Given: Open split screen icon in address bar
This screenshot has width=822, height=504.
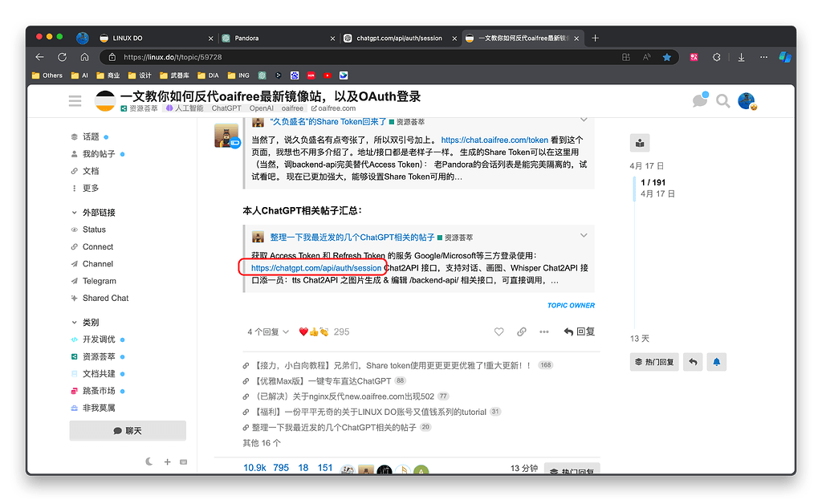Looking at the screenshot, I should pyautogui.click(x=626, y=57).
